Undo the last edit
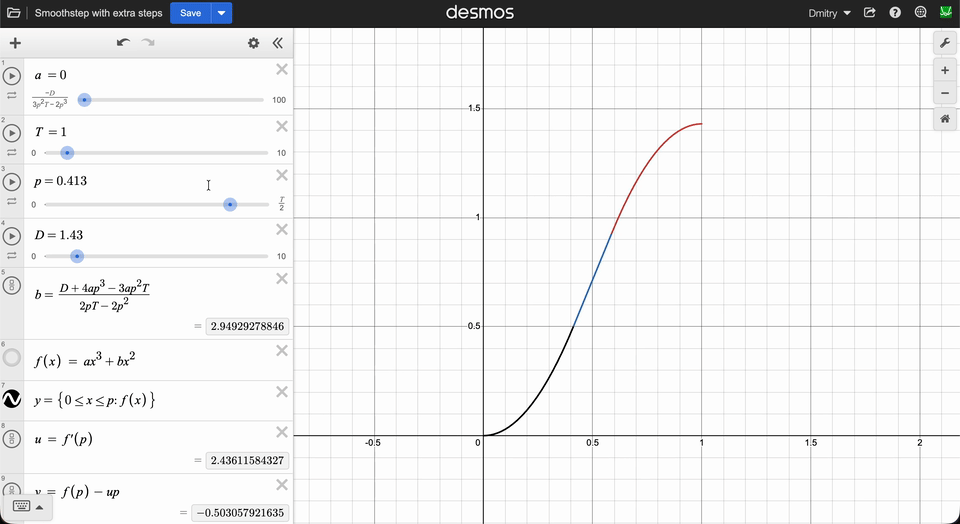This screenshot has width=960, height=524. (123, 43)
